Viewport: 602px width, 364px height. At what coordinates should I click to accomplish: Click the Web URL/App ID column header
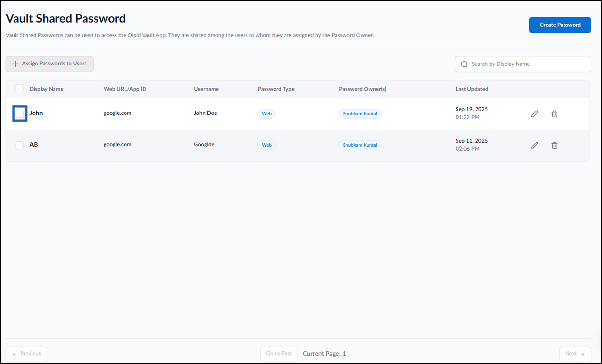click(125, 89)
